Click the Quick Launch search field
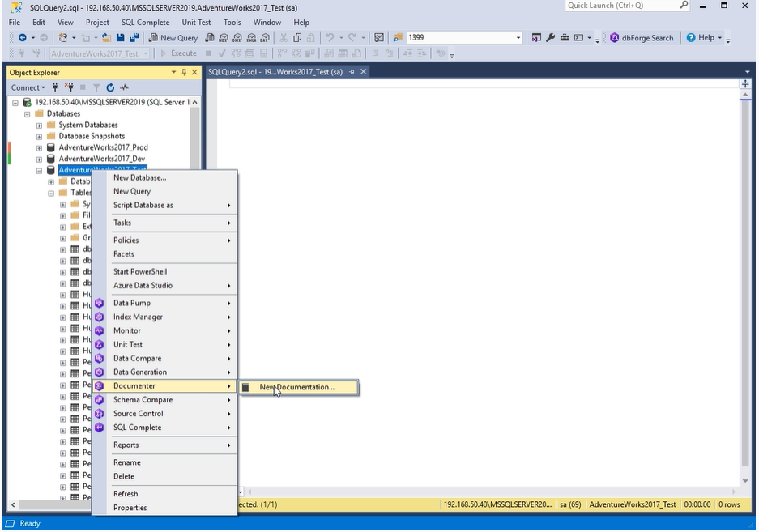The height and width of the screenshot is (532, 759). tap(627, 6)
